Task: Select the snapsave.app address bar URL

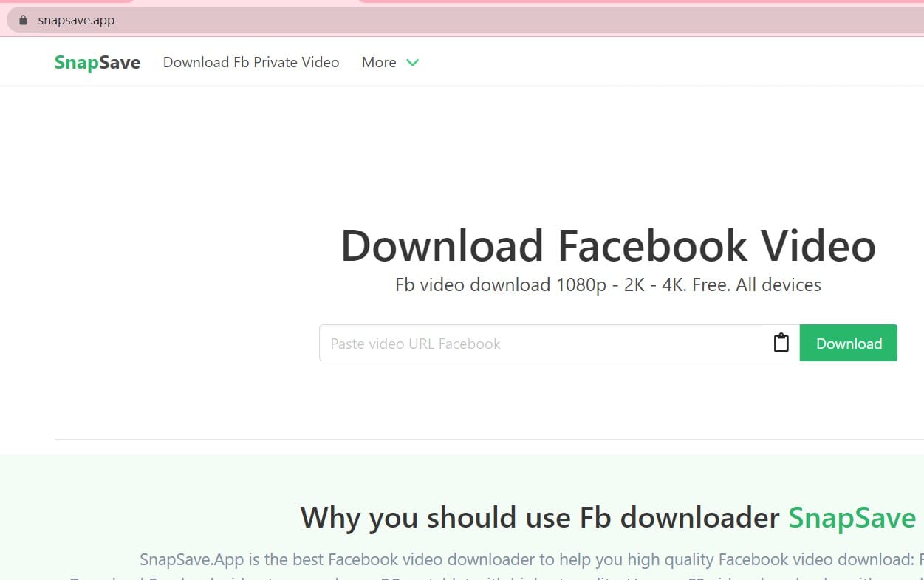Action: click(76, 20)
